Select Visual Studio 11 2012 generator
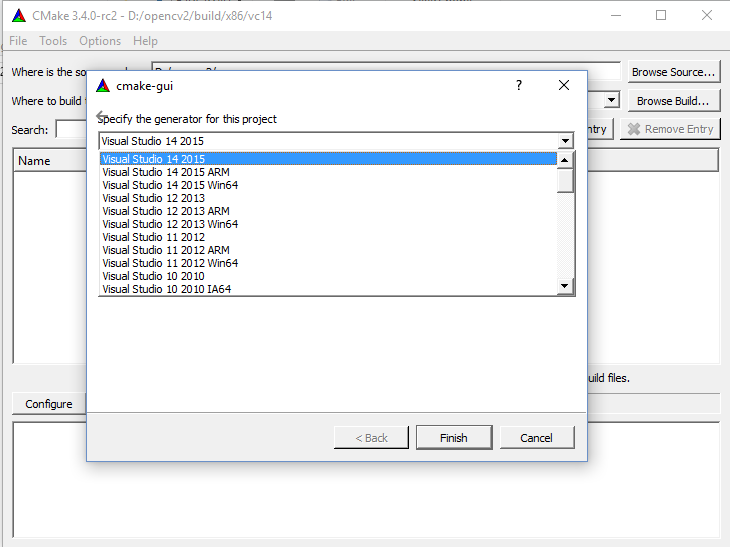 (328, 237)
